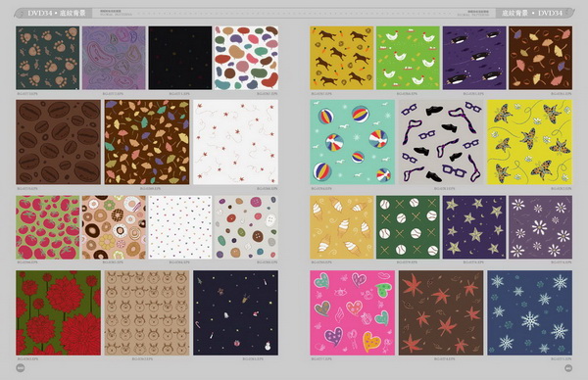Select the donuts on pink pattern
Screen dimensions: 588x380
point(114,227)
